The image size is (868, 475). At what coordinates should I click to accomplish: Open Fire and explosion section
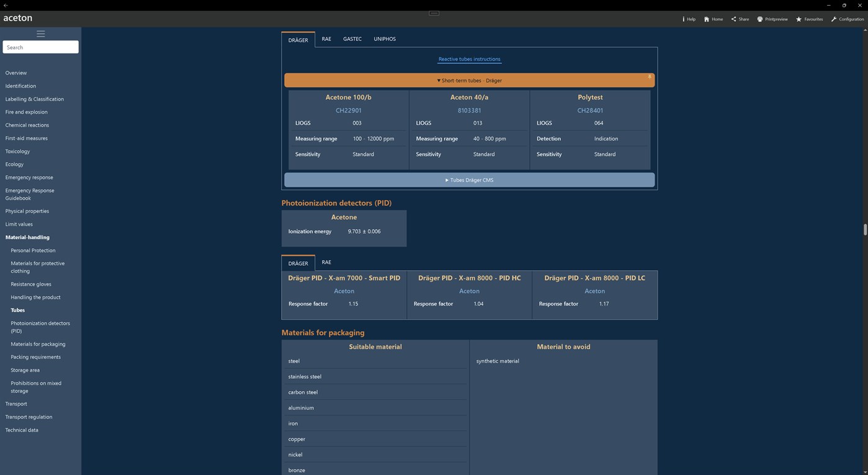coord(26,112)
